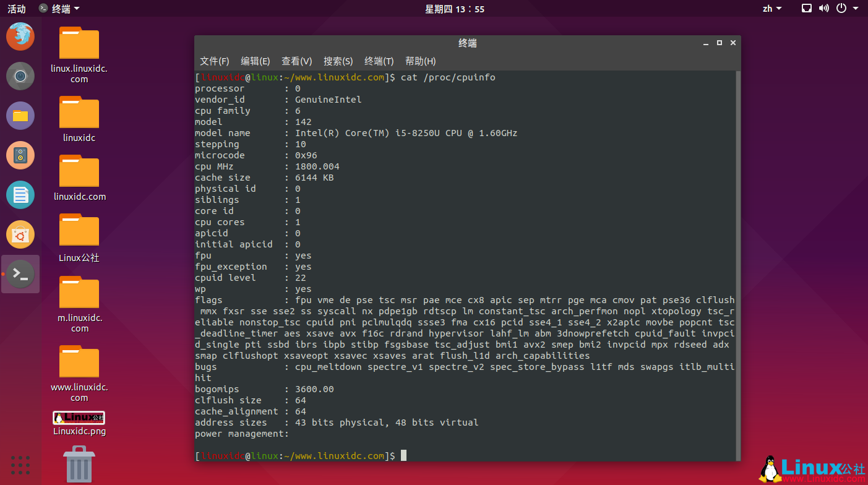Viewport: 868px width, 485px height.
Task: Mute audio via the speaker icon
Action: [823, 8]
